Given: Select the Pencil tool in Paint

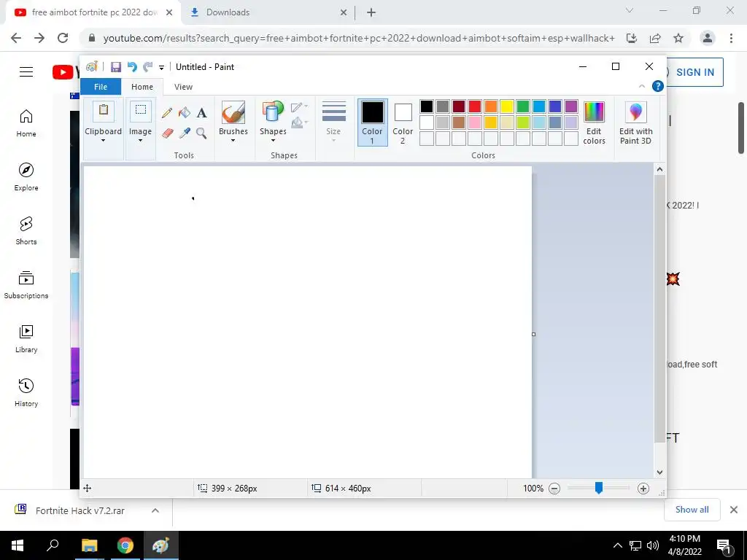Looking at the screenshot, I should click(x=167, y=113).
